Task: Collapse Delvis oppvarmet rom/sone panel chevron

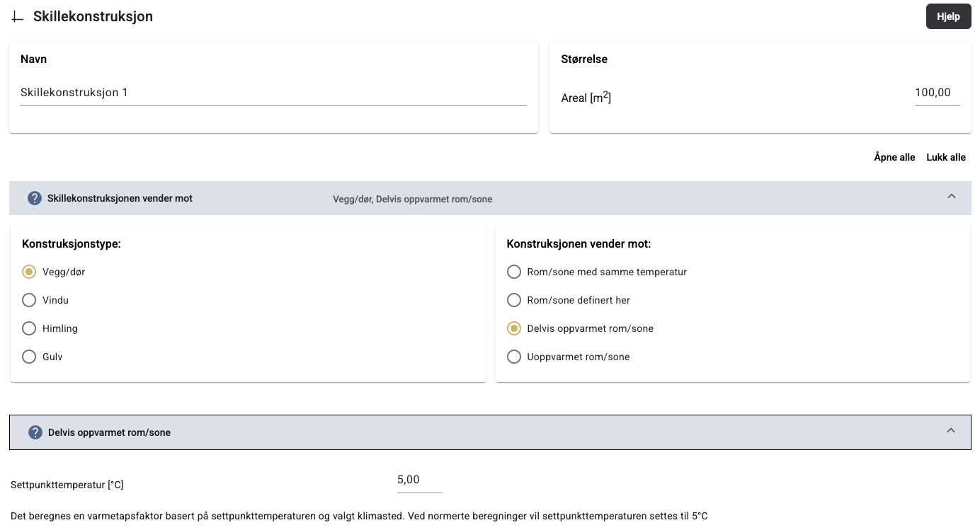Action: tap(951, 431)
